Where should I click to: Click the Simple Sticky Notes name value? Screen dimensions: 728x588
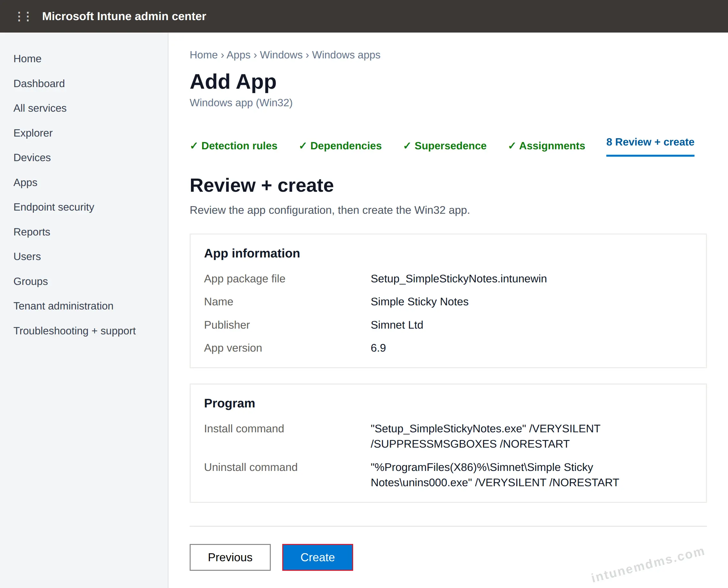coord(420,302)
